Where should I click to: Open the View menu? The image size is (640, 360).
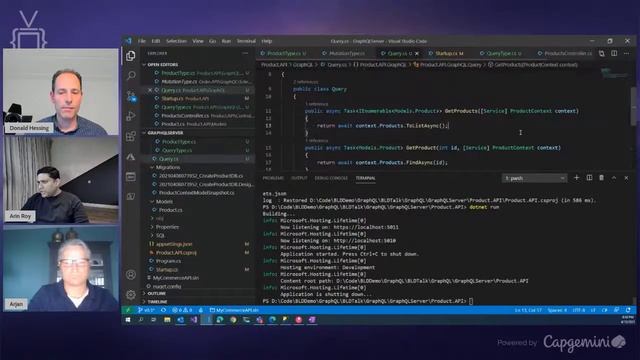coord(198,41)
